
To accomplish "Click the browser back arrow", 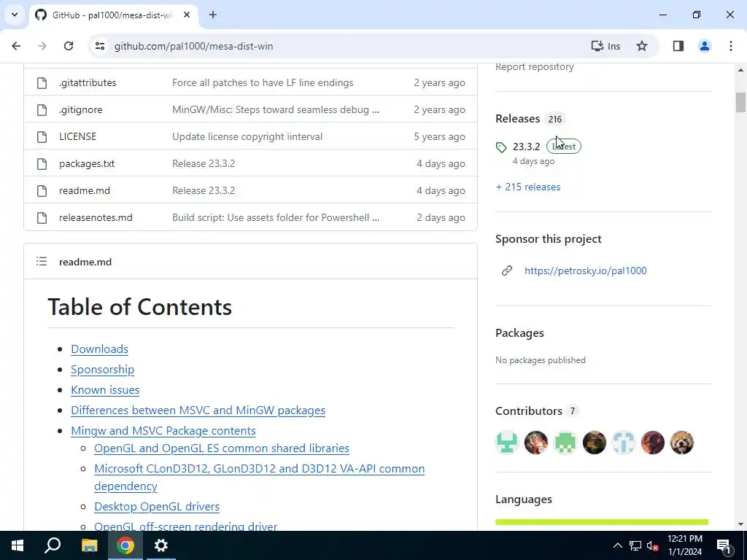I will 16,46.
